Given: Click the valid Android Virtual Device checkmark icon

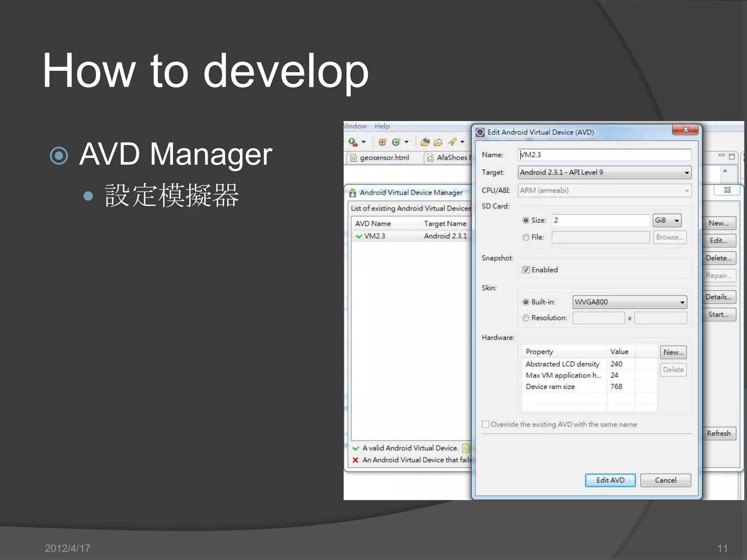Looking at the screenshot, I should [x=356, y=448].
